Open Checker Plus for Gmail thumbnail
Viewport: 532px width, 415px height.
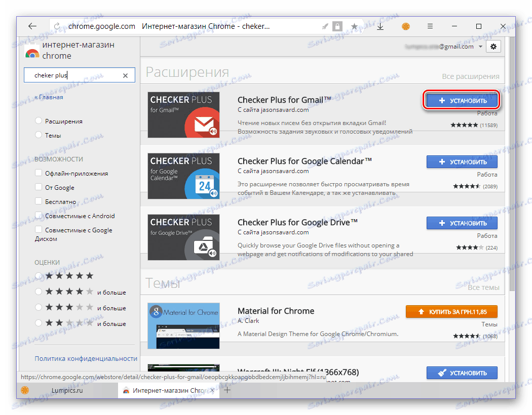(183, 115)
